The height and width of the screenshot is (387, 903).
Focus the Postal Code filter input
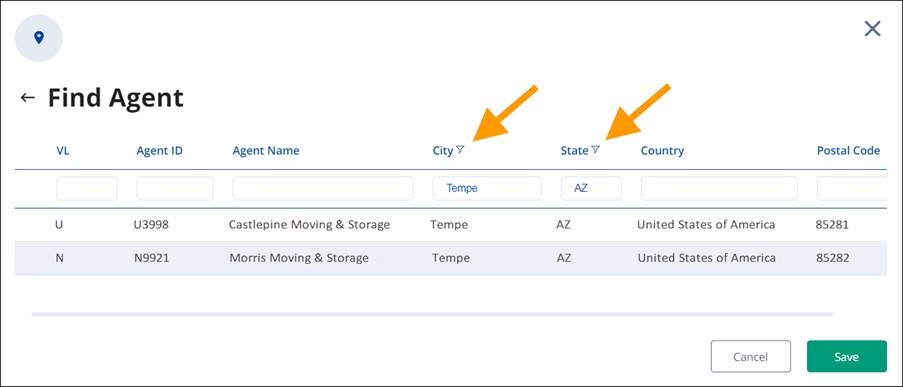point(851,188)
